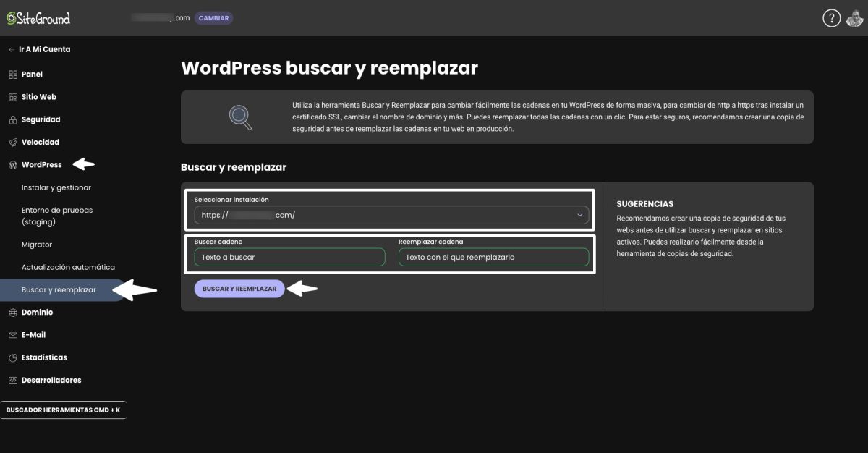Open the Panel grid icon

(x=12, y=74)
